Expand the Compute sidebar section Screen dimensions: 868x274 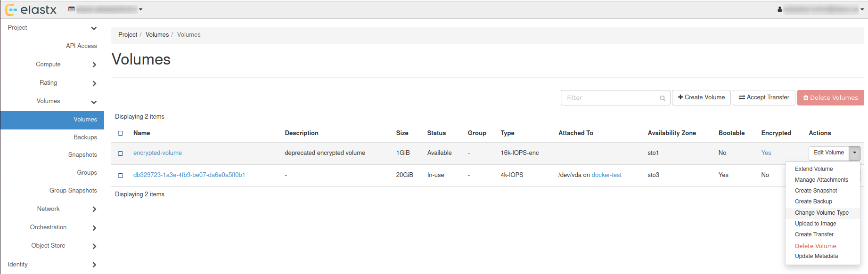(x=52, y=64)
